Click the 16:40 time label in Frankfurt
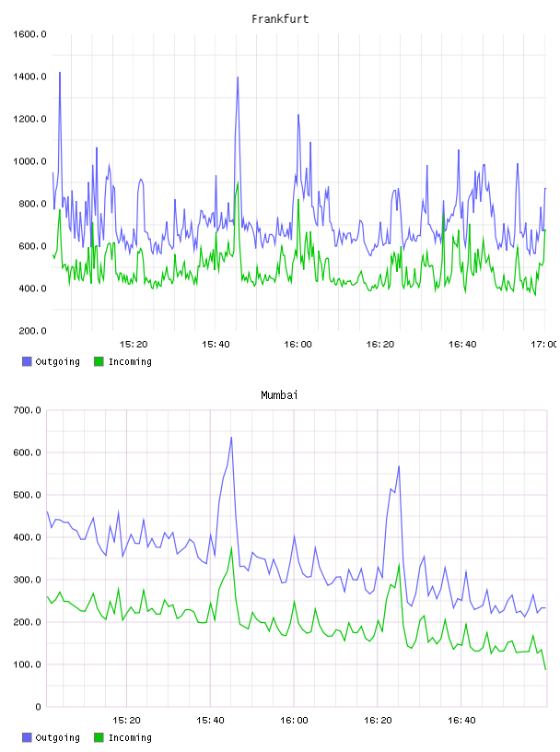Viewport: 560px width, 752px height. [x=462, y=345]
